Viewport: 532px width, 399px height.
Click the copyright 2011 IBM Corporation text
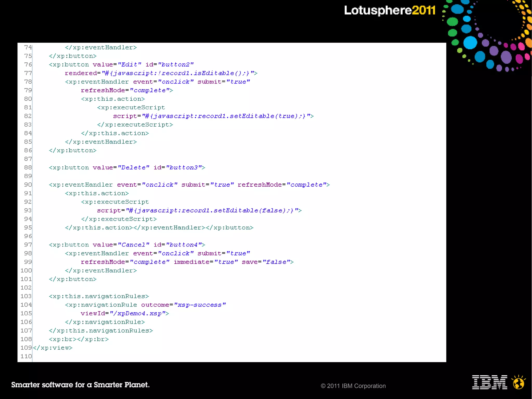[x=353, y=386]
